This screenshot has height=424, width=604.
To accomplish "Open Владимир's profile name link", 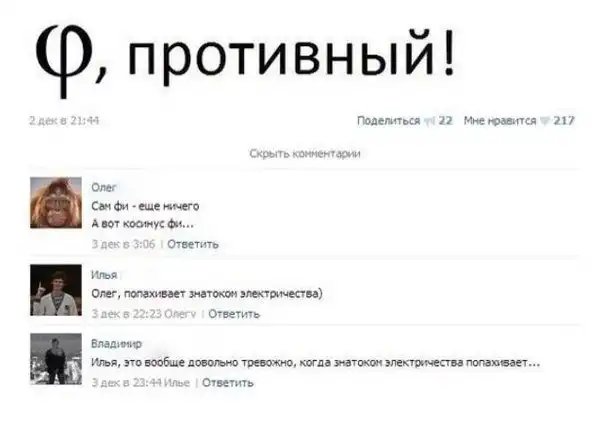I will (x=116, y=344).
